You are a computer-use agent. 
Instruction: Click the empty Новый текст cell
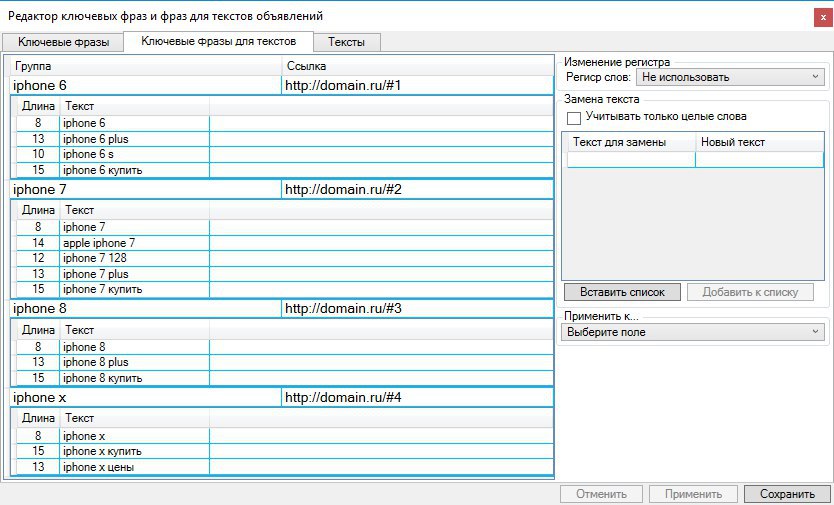point(759,160)
